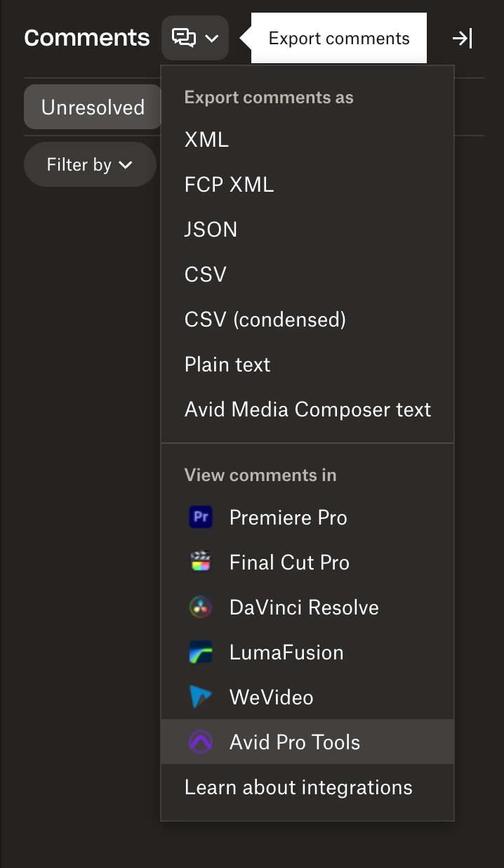The height and width of the screenshot is (868, 504).
Task: Collapse the comments panel with arrow icon
Action: click(462, 39)
